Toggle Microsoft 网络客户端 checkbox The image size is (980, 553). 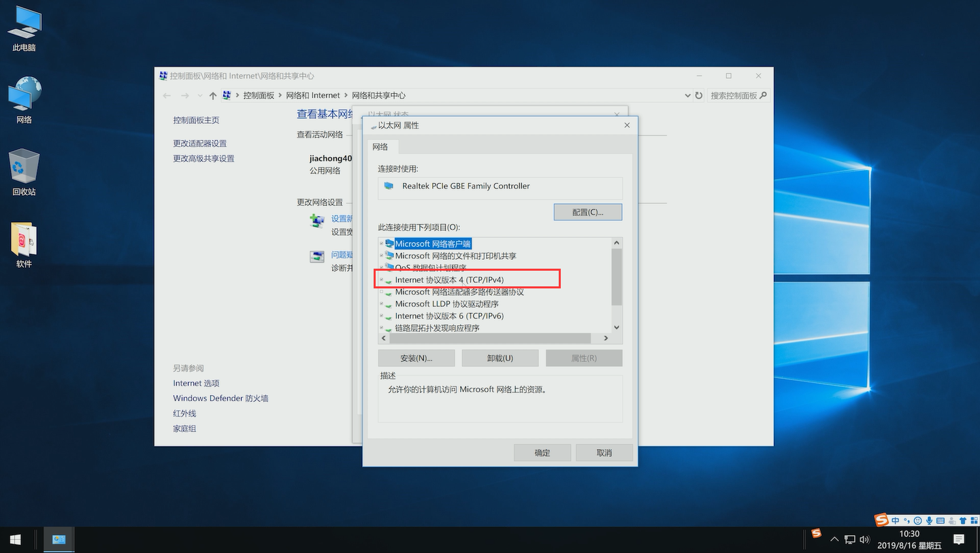click(x=381, y=244)
